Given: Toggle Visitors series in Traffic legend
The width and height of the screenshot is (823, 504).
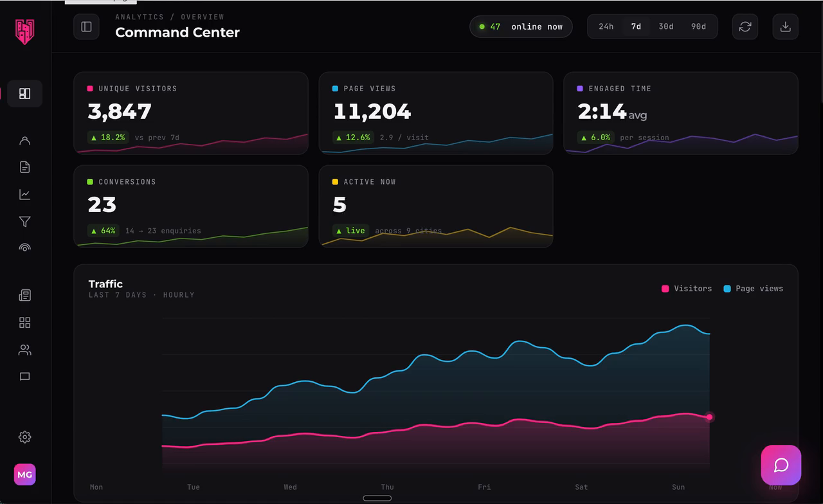Looking at the screenshot, I should click(x=687, y=289).
